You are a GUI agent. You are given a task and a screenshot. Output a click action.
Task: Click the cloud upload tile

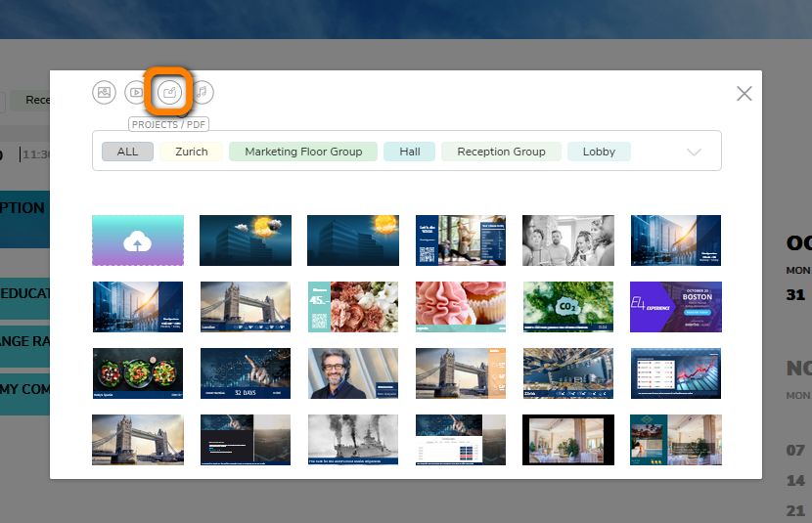137,240
